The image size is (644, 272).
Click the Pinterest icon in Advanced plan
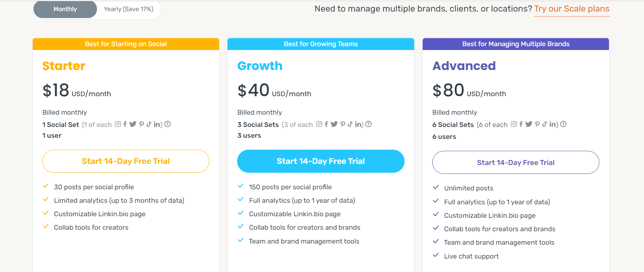[x=537, y=124]
